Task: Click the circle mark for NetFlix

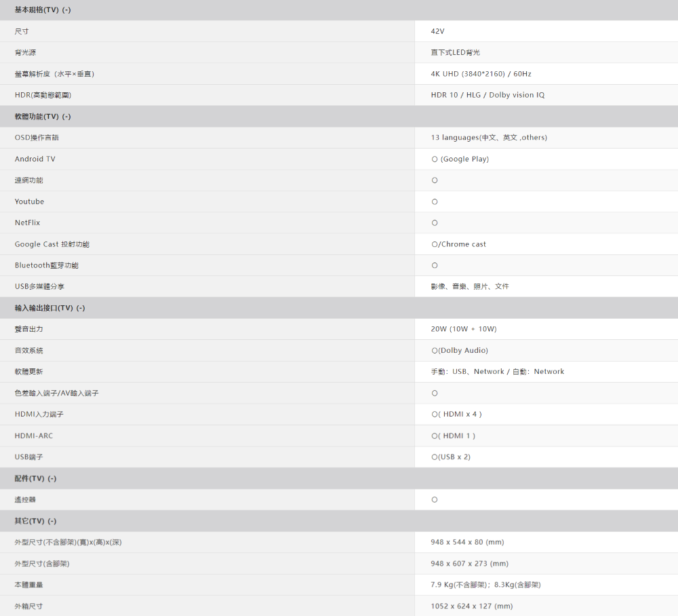Action: coord(435,223)
